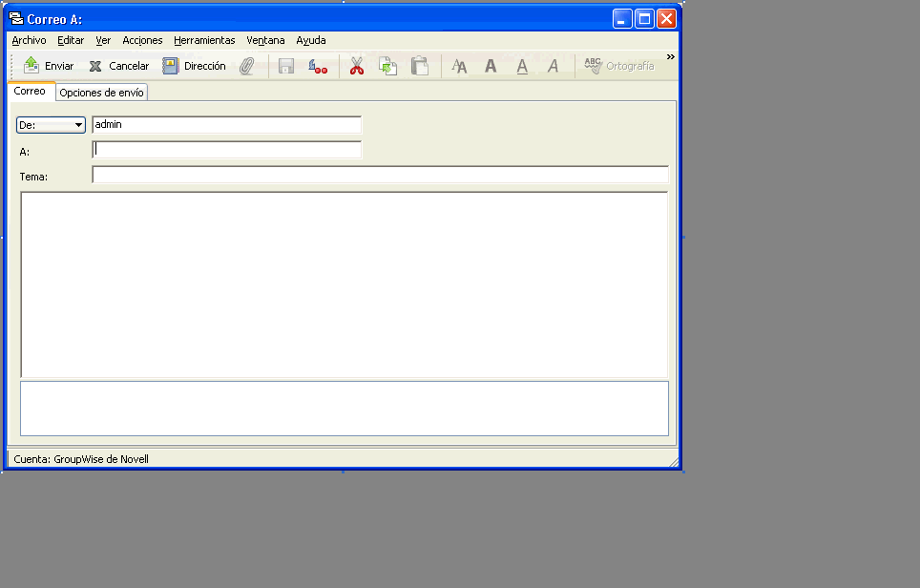Click the Tema subject field
The width and height of the screenshot is (920, 588).
380,175
